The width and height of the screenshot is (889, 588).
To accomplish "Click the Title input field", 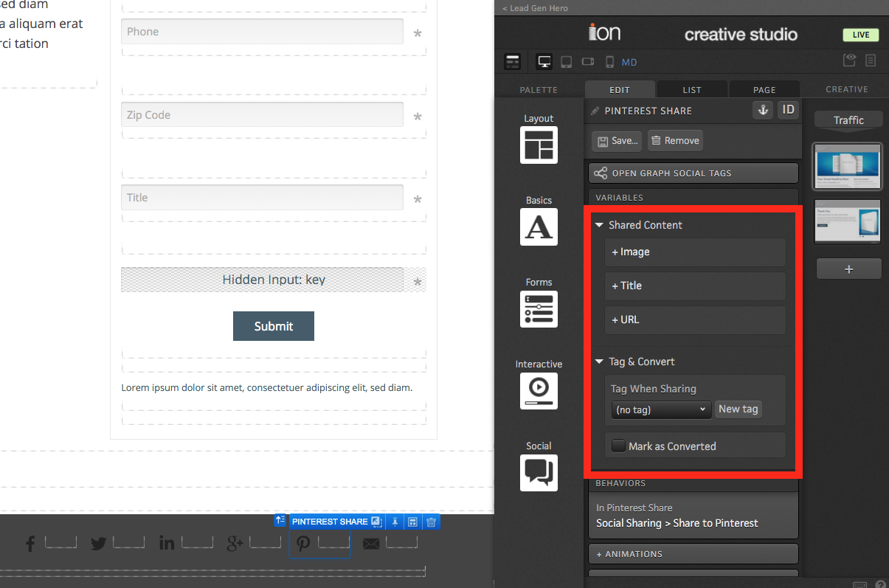I will [x=262, y=198].
